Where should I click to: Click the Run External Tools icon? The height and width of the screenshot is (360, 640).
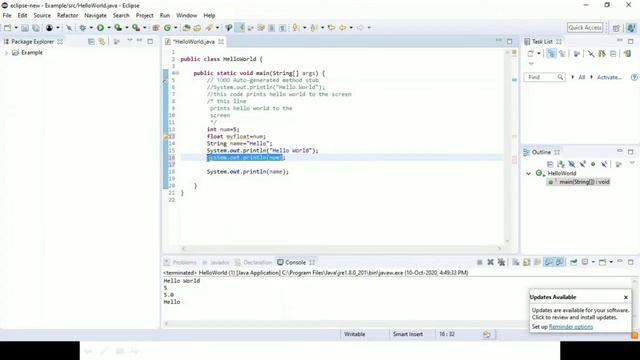[136, 28]
